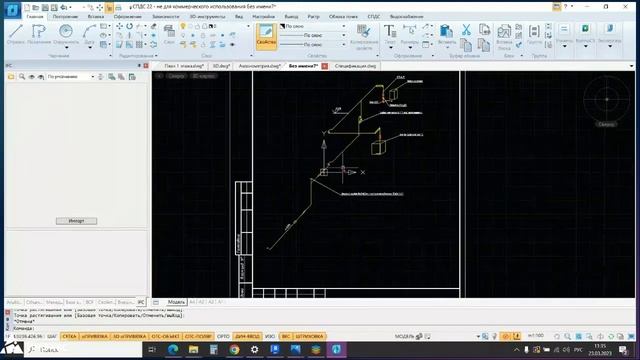Toggle ДИН-ВВОД dynamic input mode
The image size is (640, 360).
[x=248, y=336]
